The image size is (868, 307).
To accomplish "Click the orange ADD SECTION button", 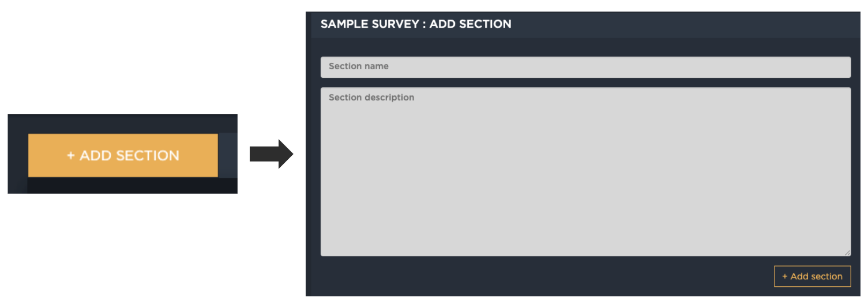I will click(123, 156).
